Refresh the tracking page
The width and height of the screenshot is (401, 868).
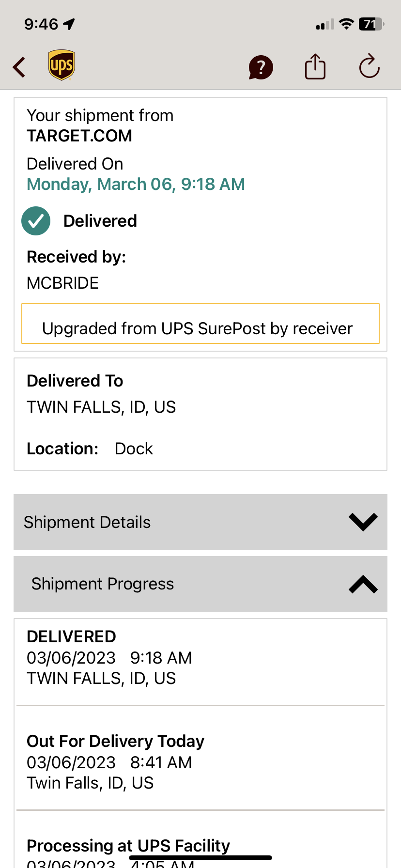pyautogui.click(x=369, y=67)
